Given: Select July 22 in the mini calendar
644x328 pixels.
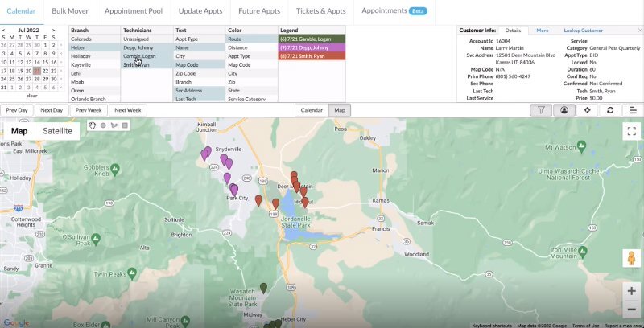Looking at the screenshot, I should (45, 71).
